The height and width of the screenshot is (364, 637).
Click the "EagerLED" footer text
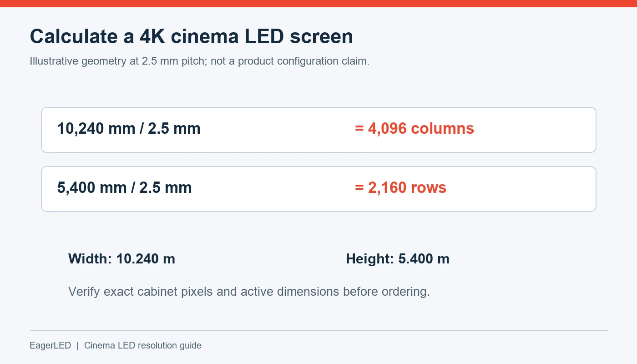pos(51,345)
